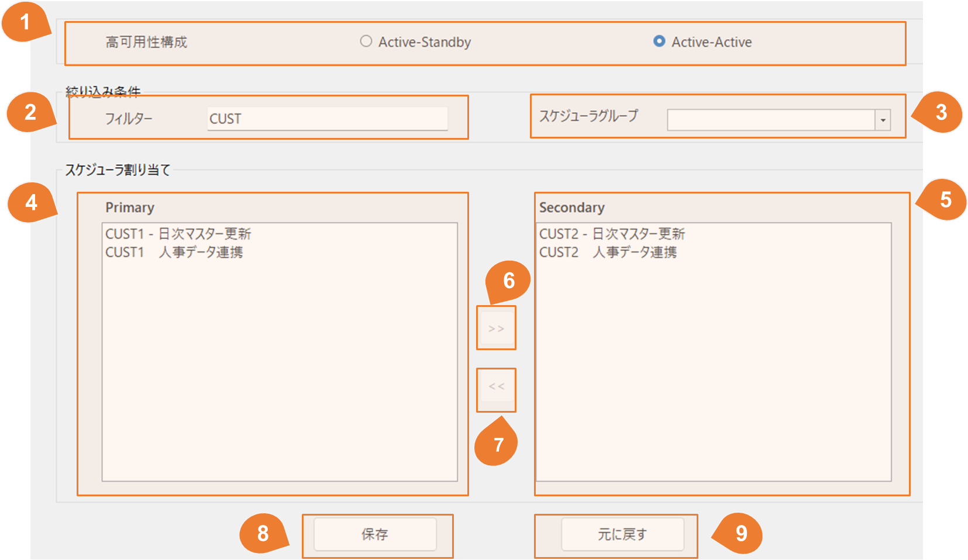This screenshot has height=560, width=968.
Task: Click the 元に戻す button
Action: pos(622,534)
